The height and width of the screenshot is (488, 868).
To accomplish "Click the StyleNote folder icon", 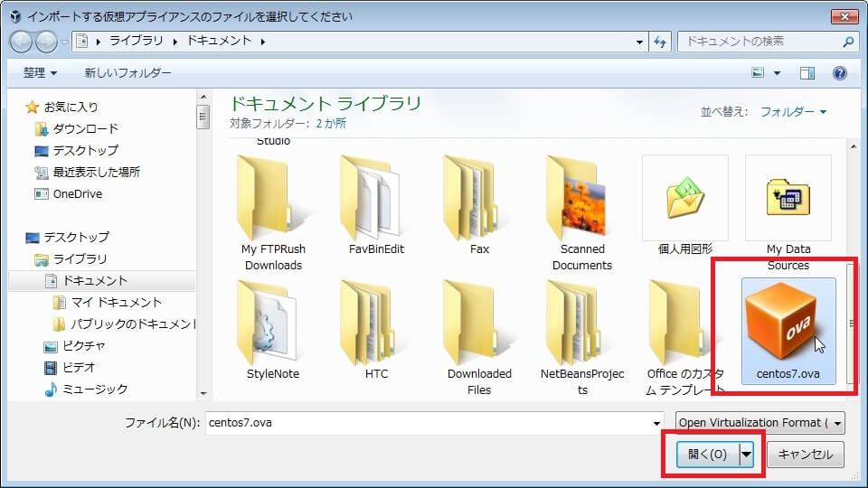I will pos(272,321).
